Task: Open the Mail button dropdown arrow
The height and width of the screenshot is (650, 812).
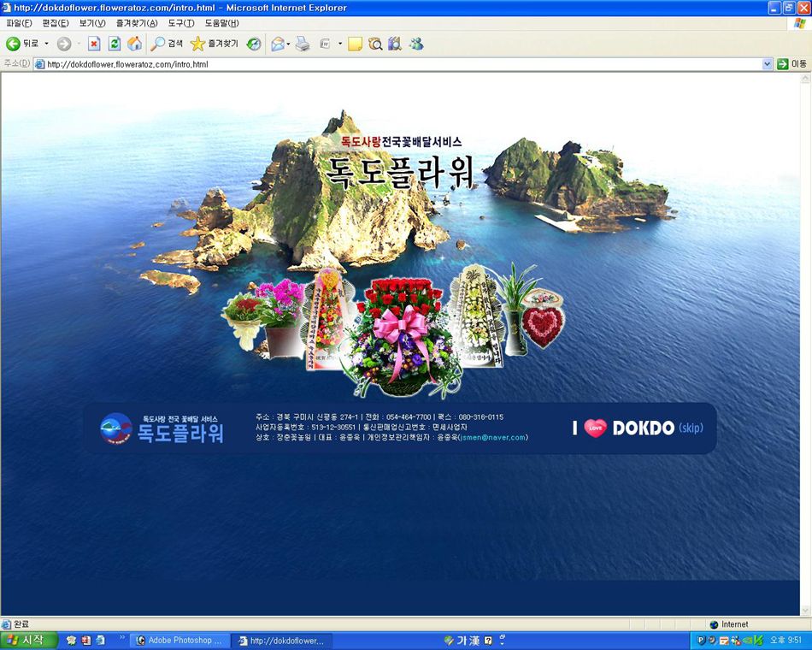Action: click(289, 44)
